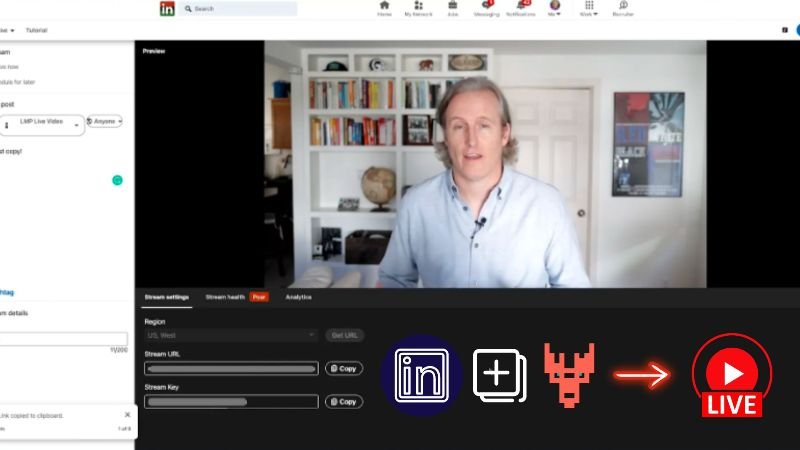This screenshot has width=800, height=450.
Task: Open Messaging
Action: (487, 9)
